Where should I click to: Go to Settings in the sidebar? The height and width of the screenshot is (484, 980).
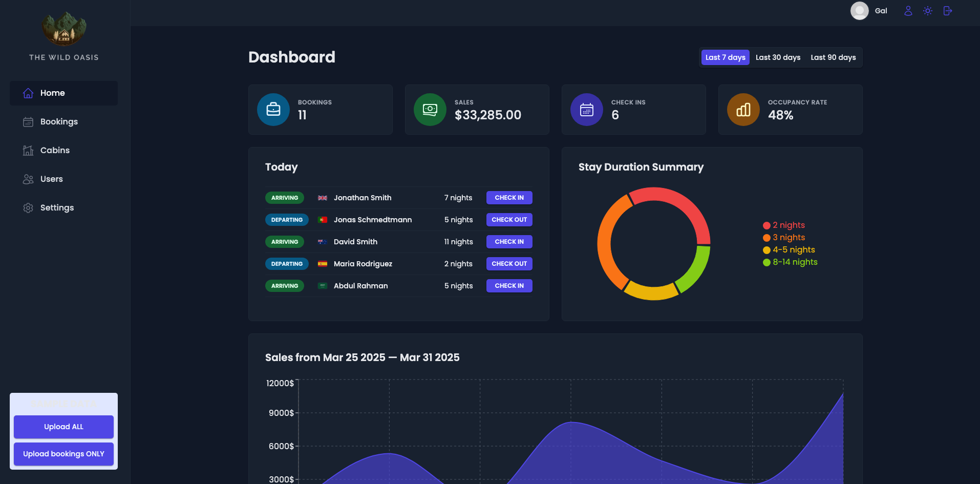pos(57,208)
